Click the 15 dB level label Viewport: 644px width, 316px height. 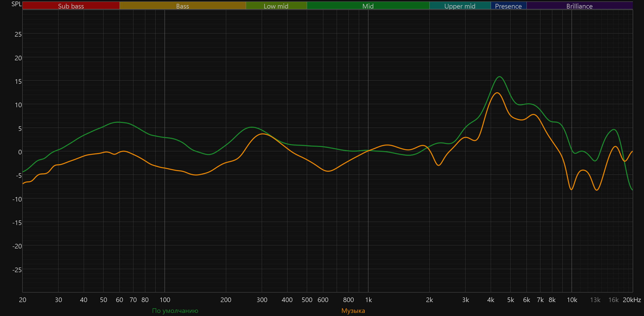[x=18, y=81]
